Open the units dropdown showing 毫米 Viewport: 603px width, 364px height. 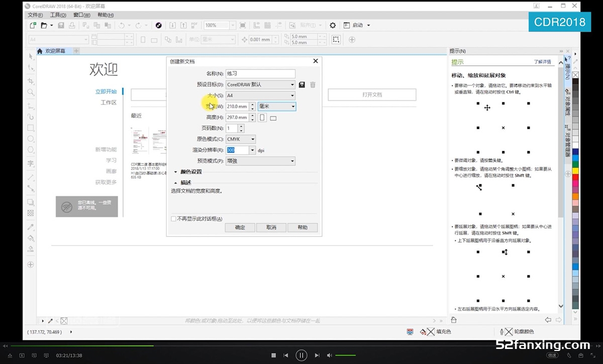[277, 106]
